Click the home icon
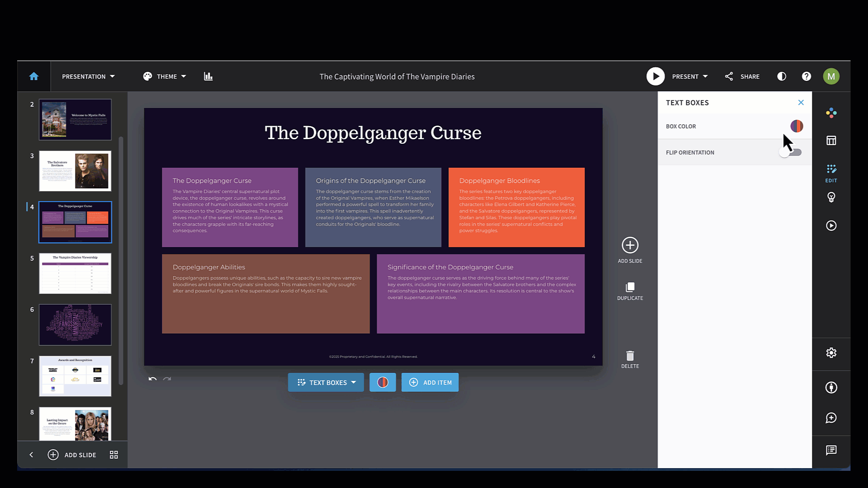The height and width of the screenshot is (488, 868). click(34, 76)
